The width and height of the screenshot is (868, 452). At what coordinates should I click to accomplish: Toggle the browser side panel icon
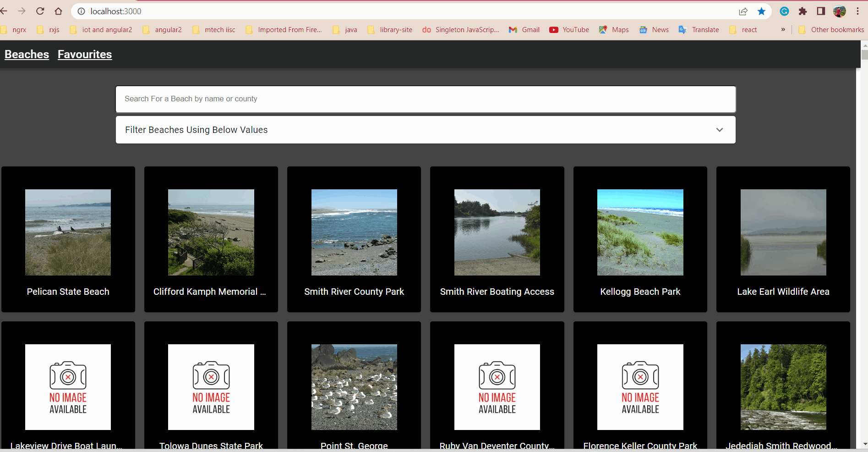click(821, 11)
